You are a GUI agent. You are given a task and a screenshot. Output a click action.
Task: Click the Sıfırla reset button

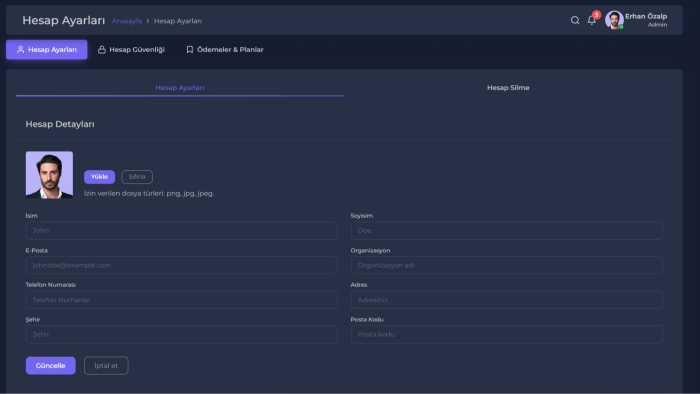pyautogui.click(x=137, y=177)
